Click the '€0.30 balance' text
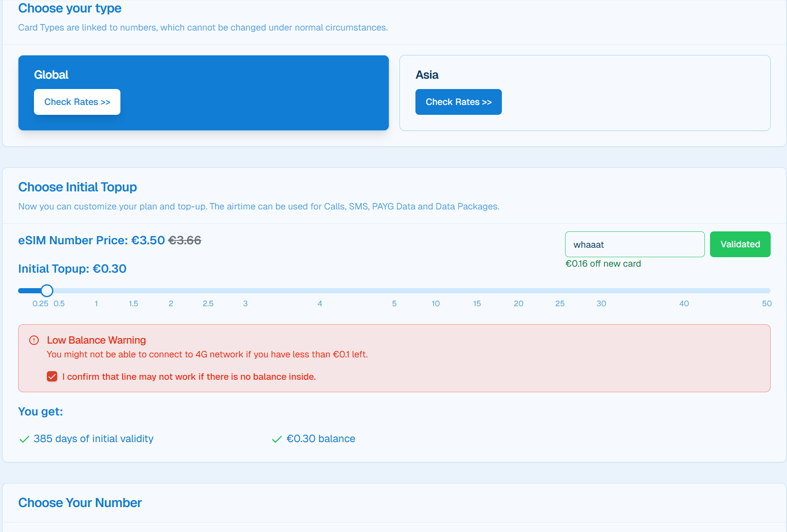Screen dimensions: 787x532 [x=321, y=439]
